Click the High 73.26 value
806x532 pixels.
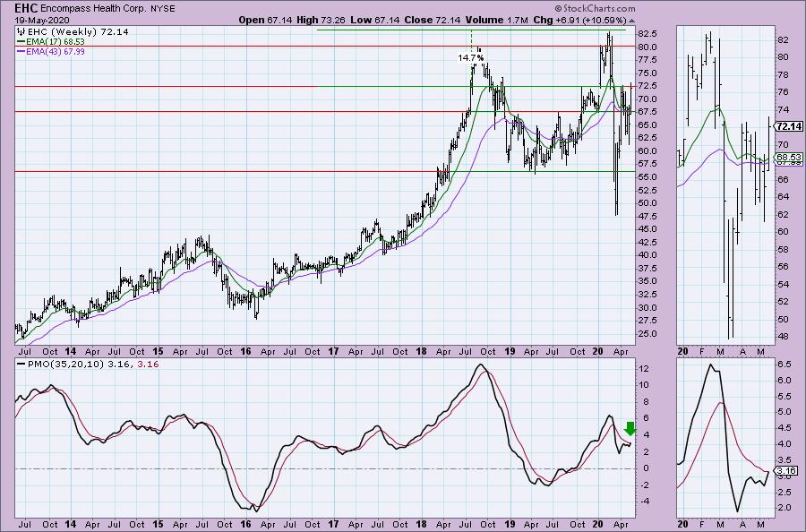pos(322,20)
